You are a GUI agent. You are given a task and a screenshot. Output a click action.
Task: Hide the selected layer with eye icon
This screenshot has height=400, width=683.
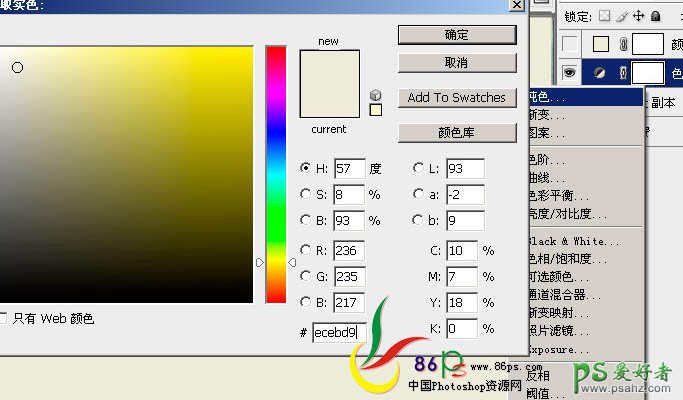pyautogui.click(x=569, y=72)
